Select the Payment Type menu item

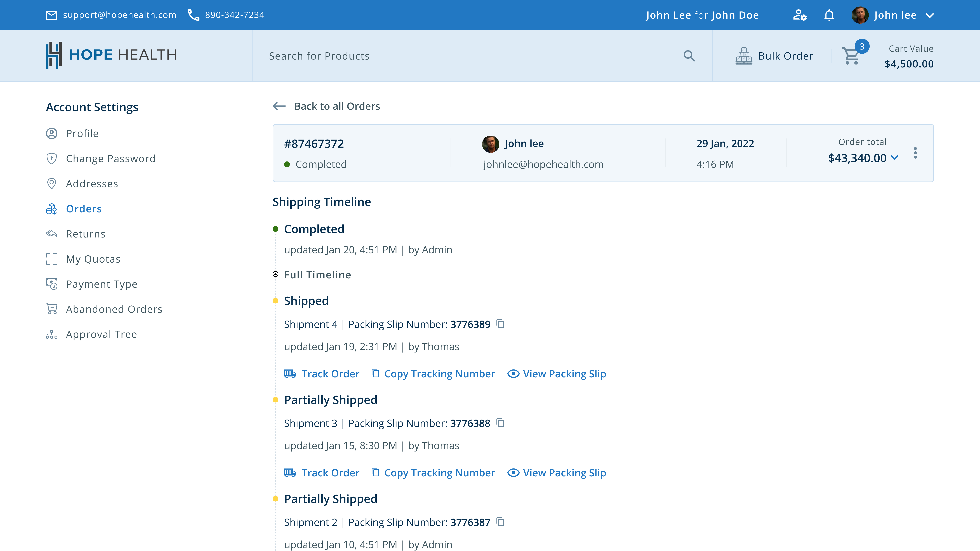tap(102, 283)
